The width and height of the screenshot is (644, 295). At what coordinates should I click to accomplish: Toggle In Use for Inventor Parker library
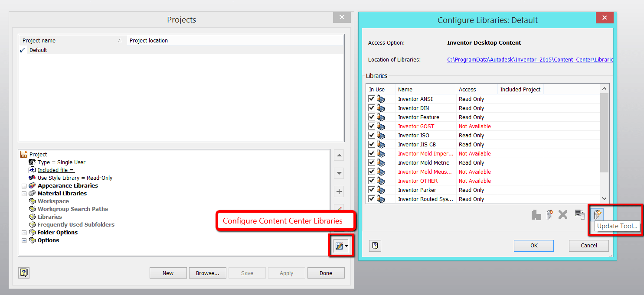point(371,190)
